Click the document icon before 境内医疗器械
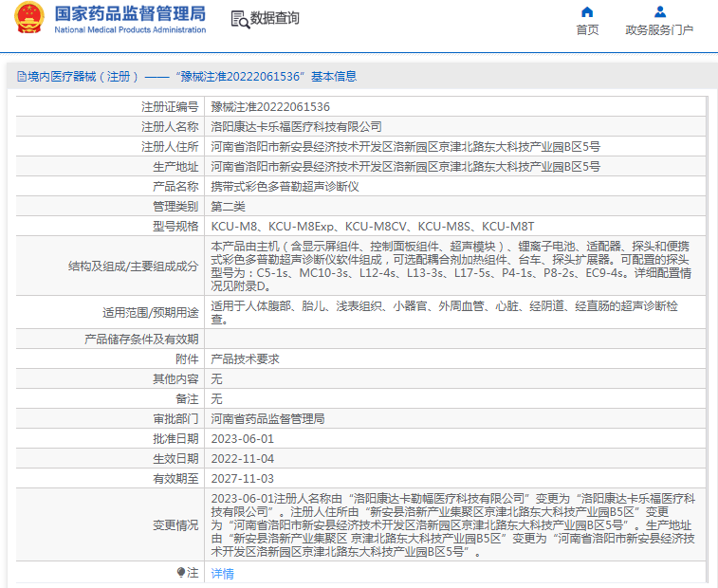 coord(22,77)
